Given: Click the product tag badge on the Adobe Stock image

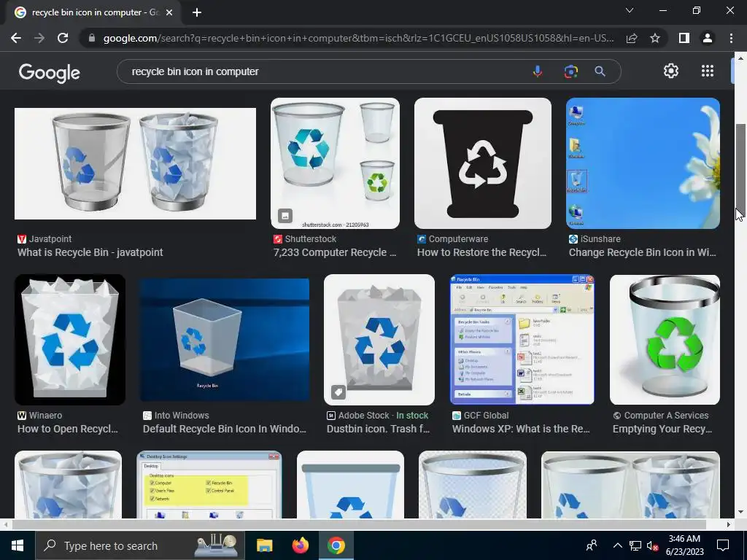Looking at the screenshot, I should tap(338, 392).
